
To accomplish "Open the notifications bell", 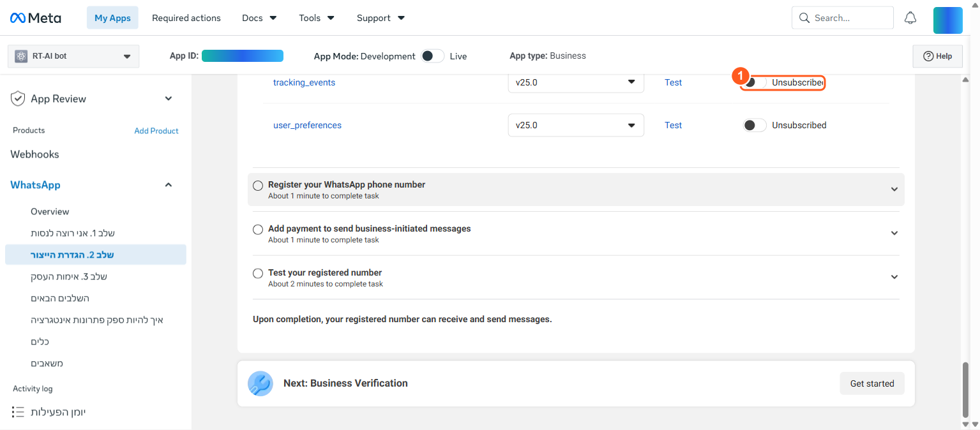I will click(x=910, y=18).
